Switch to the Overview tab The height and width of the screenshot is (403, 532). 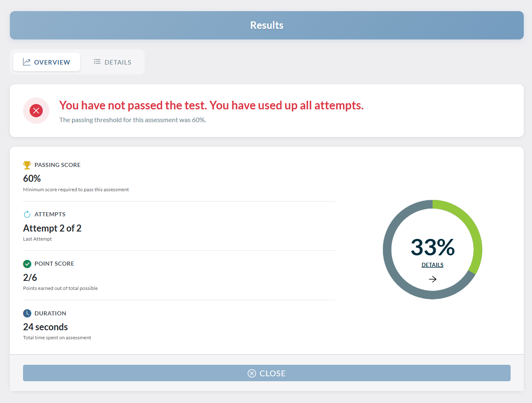(46, 62)
